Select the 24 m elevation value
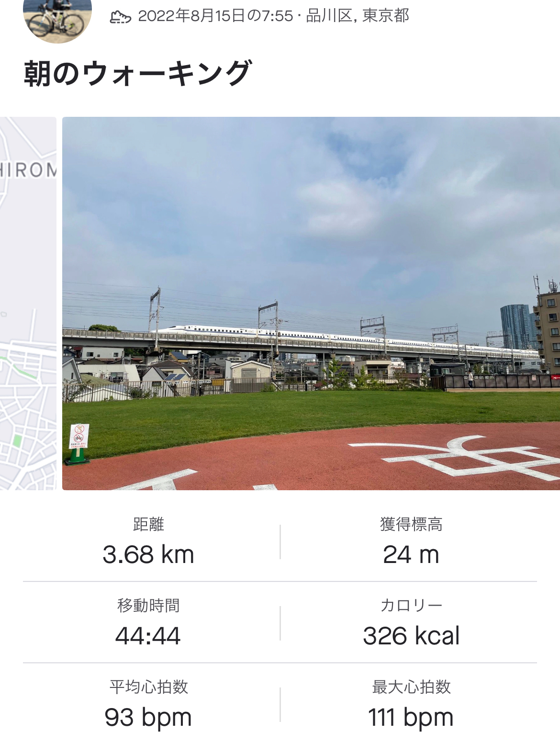Viewport: 560px width, 743px height. [411, 555]
